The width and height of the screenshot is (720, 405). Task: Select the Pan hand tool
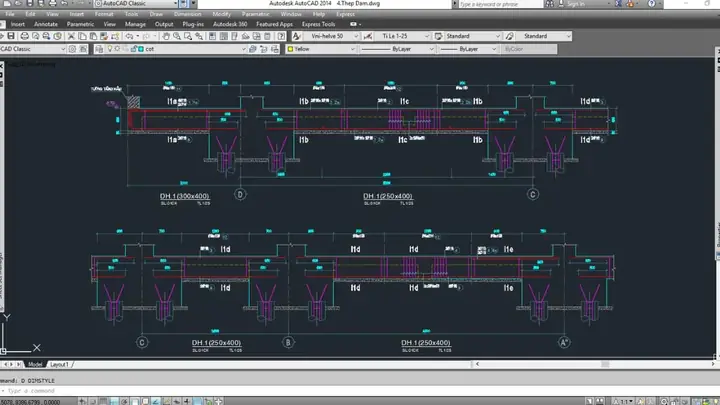166,36
